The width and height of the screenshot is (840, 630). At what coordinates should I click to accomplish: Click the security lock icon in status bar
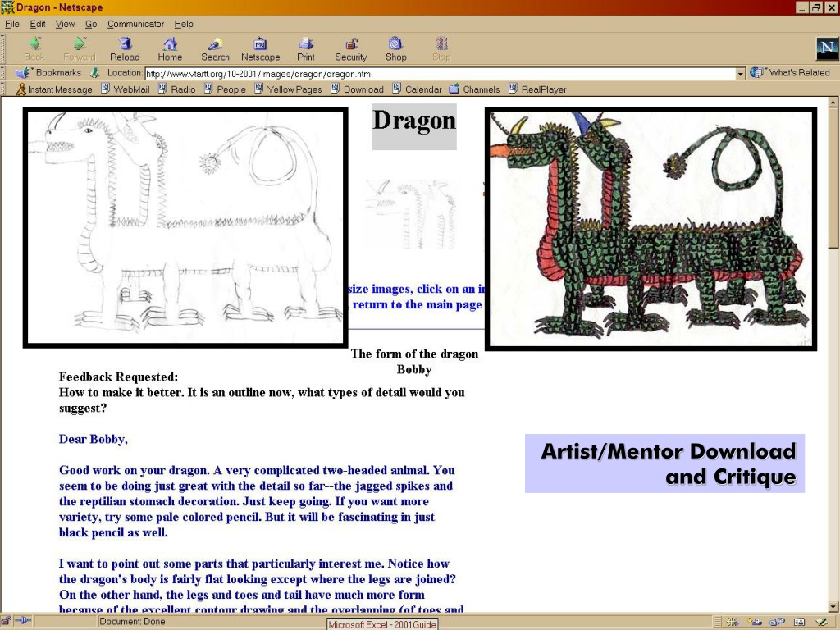[x=7, y=622]
